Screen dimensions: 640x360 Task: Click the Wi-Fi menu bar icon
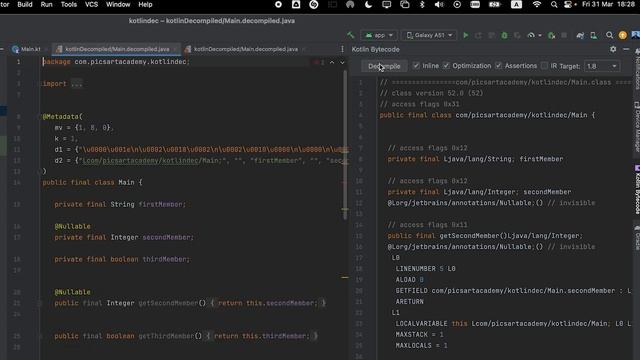point(537,4)
